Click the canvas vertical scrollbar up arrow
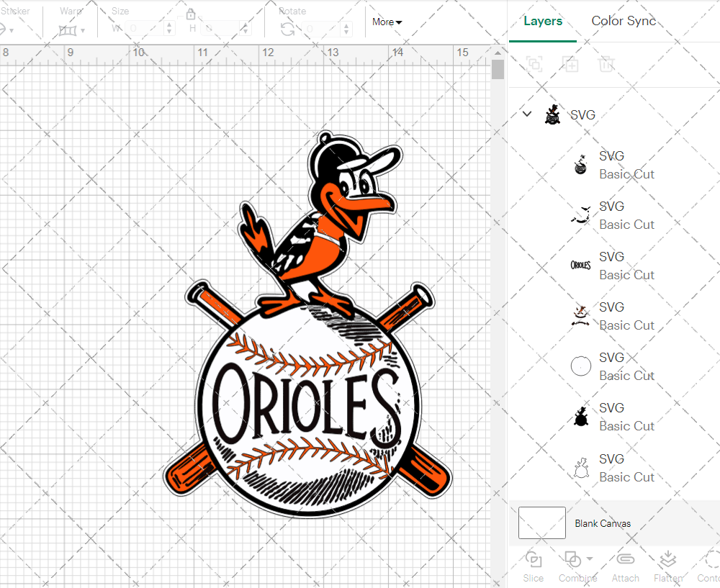 tap(498, 53)
